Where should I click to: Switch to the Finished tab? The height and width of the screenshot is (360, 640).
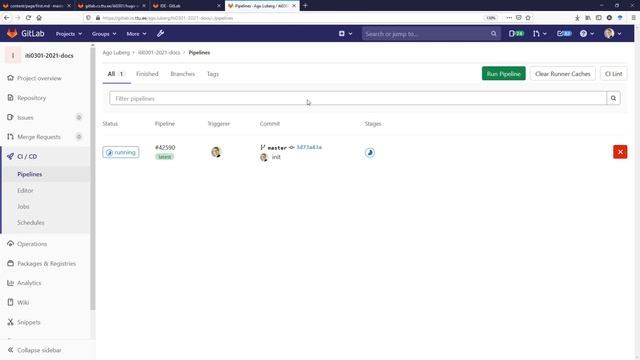tap(147, 74)
